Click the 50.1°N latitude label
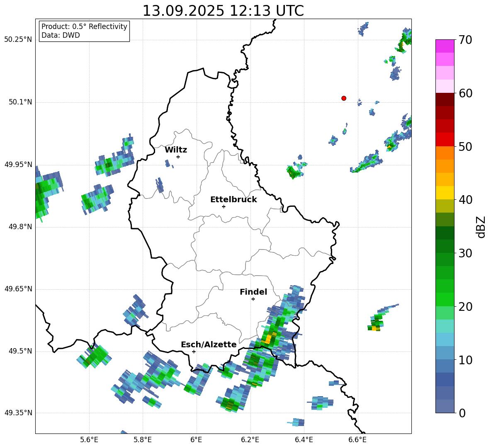Viewport: 491px width, 448px height. pyautogui.click(x=20, y=102)
